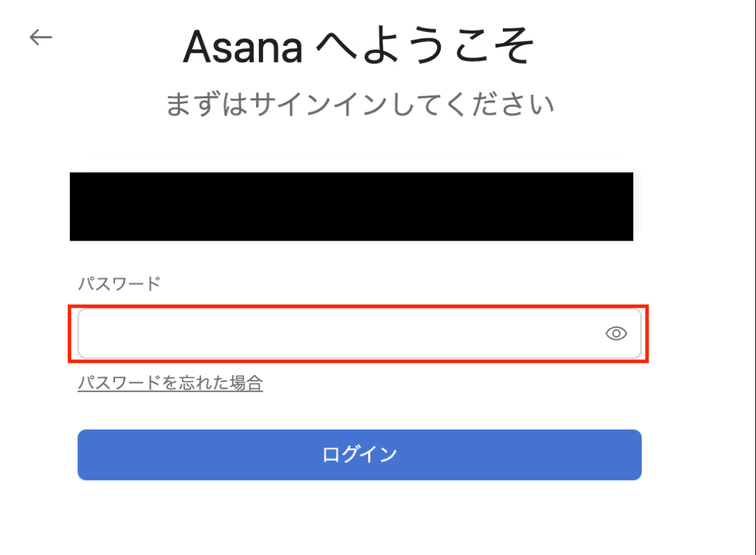The height and width of the screenshot is (555, 756).
Task: Submit sign-in with the ログイン button
Action: [359, 455]
